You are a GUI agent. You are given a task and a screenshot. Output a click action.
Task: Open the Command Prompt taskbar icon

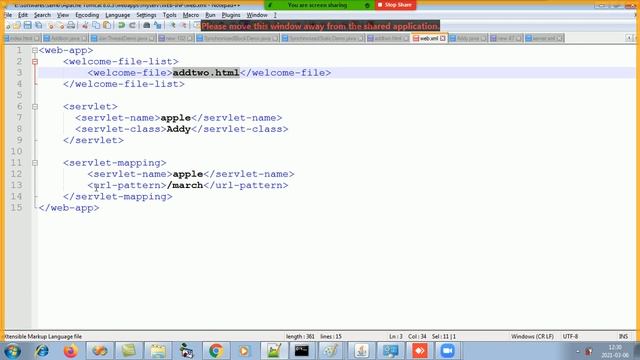(x=302, y=351)
